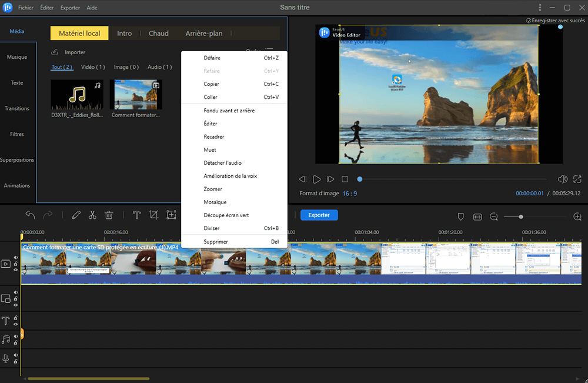Open the Filtres sidebar section
588x383 pixels.
point(17,134)
